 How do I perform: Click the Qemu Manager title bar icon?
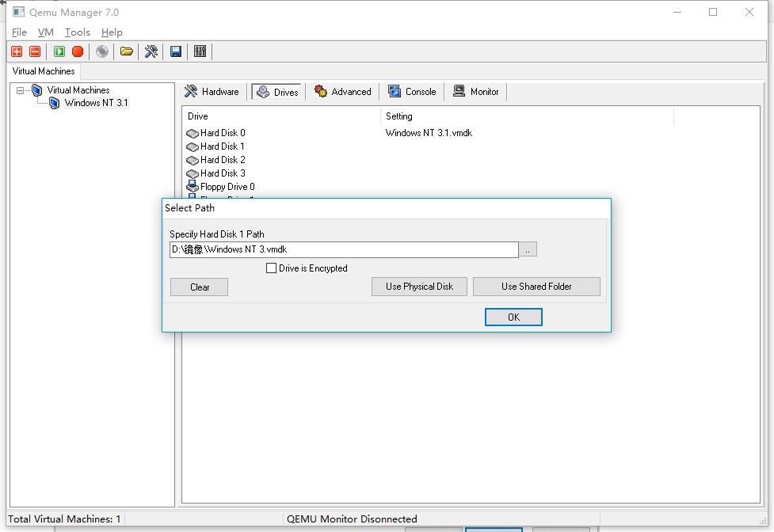coord(18,12)
